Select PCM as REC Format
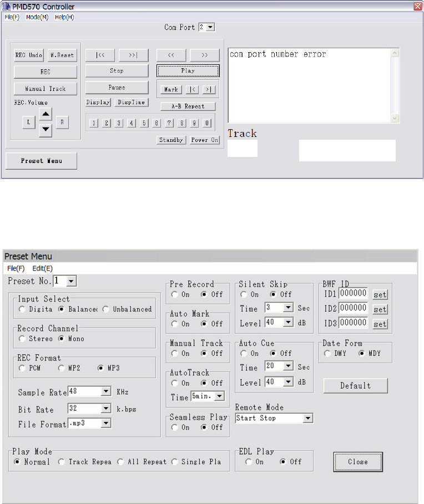This screenshot has width=424, height=504. point(22,368)
